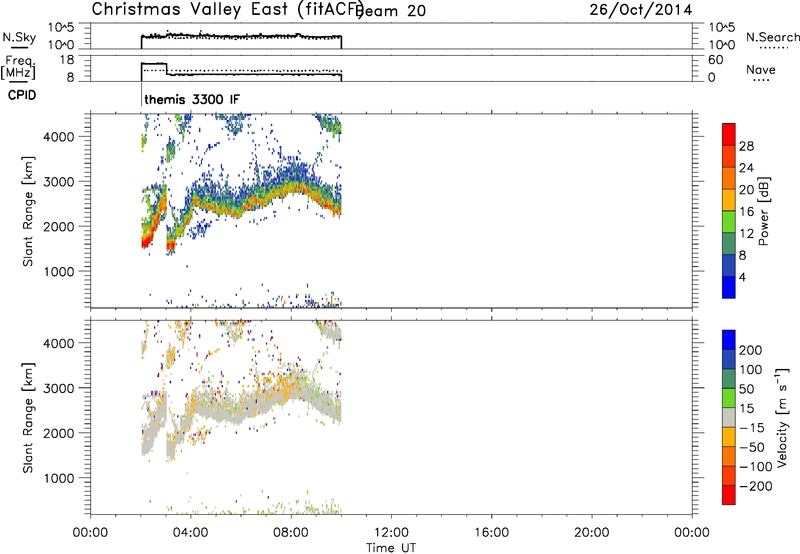Click the 3000 tick on velocity panel axis
The height and width of the screenshot is (554, 800).
tap(59, 388)
